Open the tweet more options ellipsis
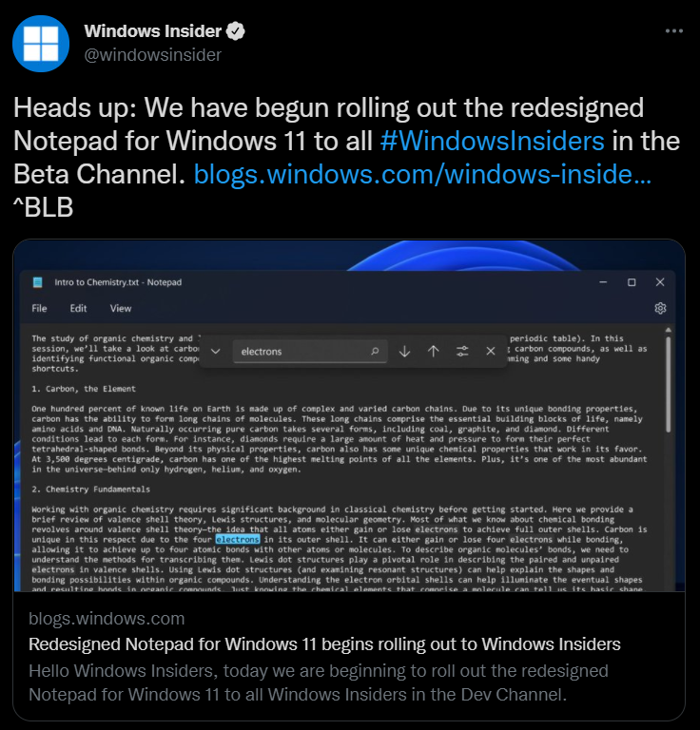This screenshot has height=730, width=700. tap(674, 30)
